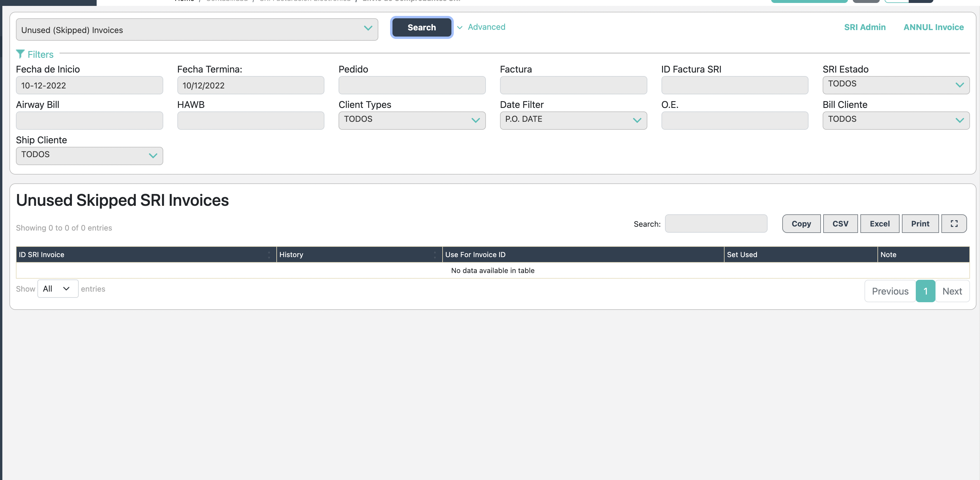The width and height of the screenshot is (980, 480).
Task: Open the Bill Cliente dropdown
Action: coord(895,120)
